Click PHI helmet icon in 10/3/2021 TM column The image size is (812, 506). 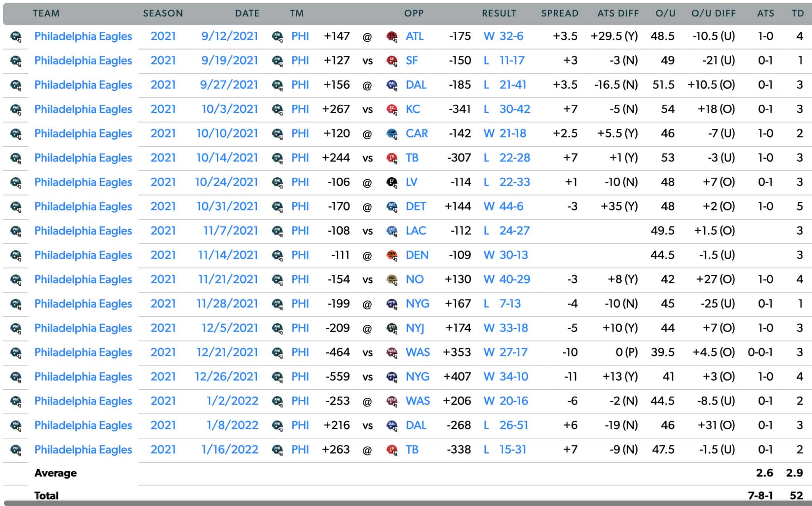click(x=278, y=109)
